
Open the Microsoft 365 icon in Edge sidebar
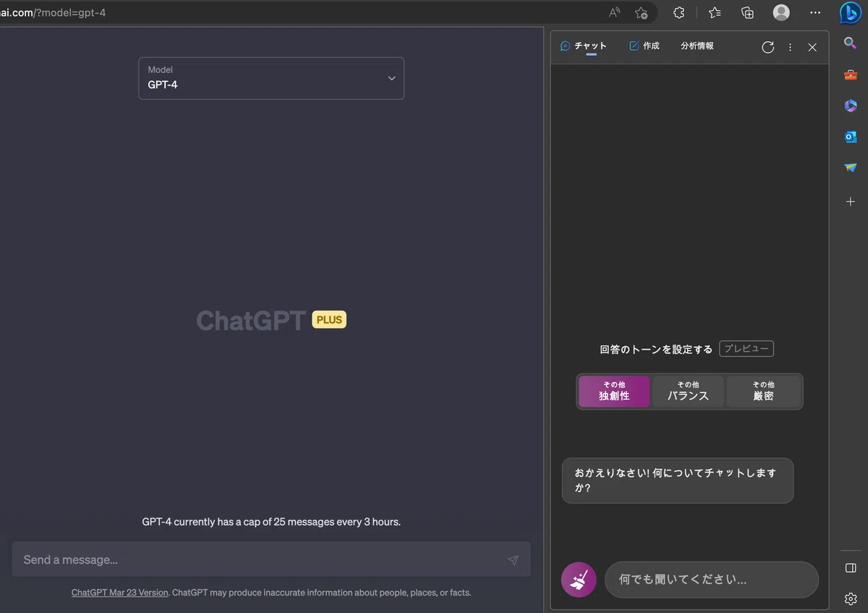(851, 106)
